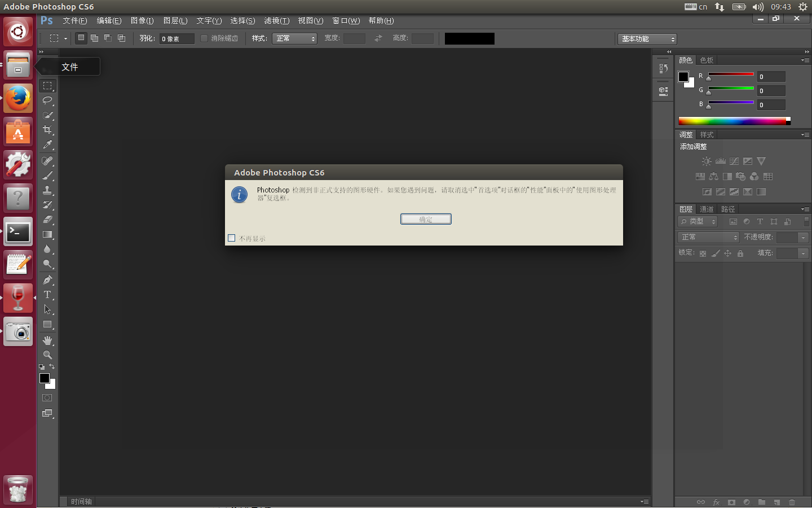
Task: Open the selection style dropdown
Action: coord(294,38)
